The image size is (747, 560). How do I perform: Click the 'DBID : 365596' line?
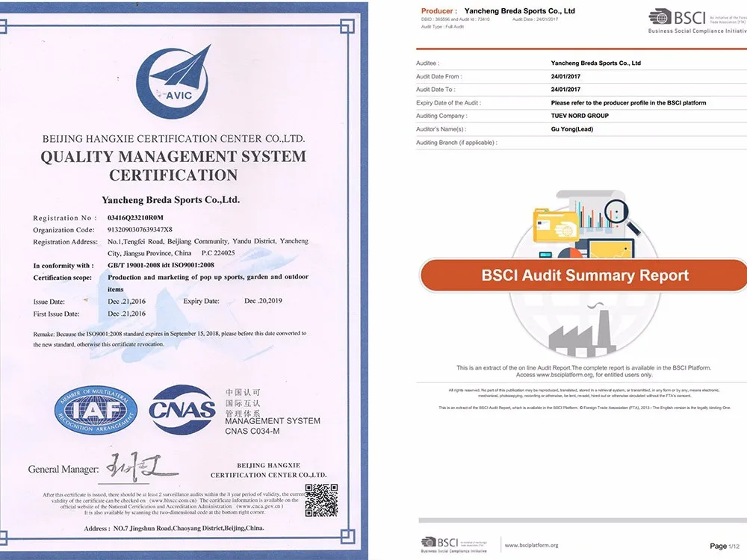[x=455, y=19]
